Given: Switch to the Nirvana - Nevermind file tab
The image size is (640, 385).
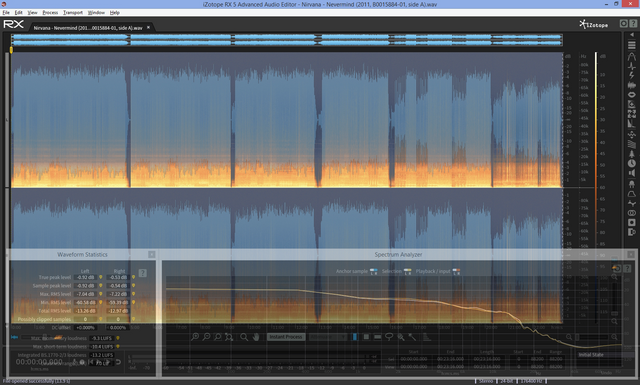Looking at the screenshot, I should coord(88,28).
